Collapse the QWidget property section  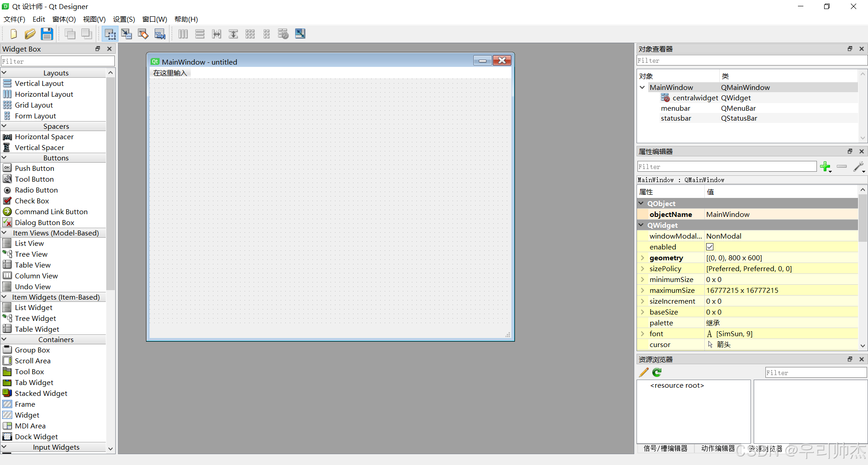click(642, 225)
